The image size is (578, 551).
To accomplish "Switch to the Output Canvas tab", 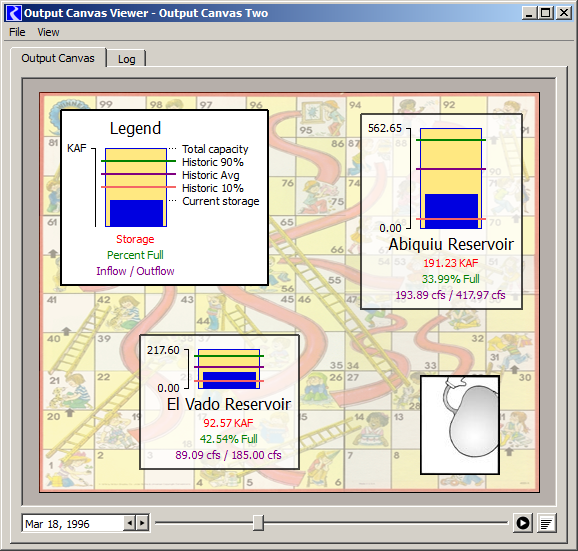I will tap(58, 58).
